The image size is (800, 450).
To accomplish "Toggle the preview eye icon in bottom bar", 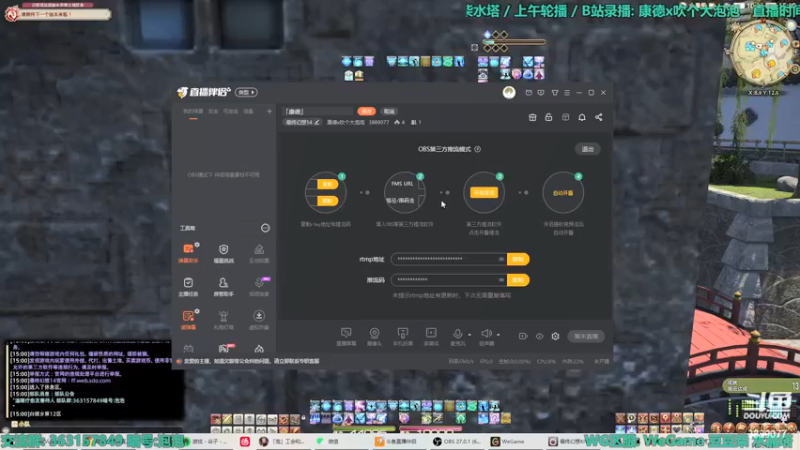I will click(539, 336).
